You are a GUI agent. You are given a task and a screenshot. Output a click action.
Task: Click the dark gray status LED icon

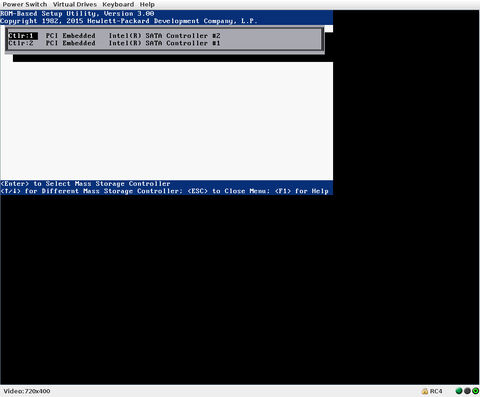(467, 391)
